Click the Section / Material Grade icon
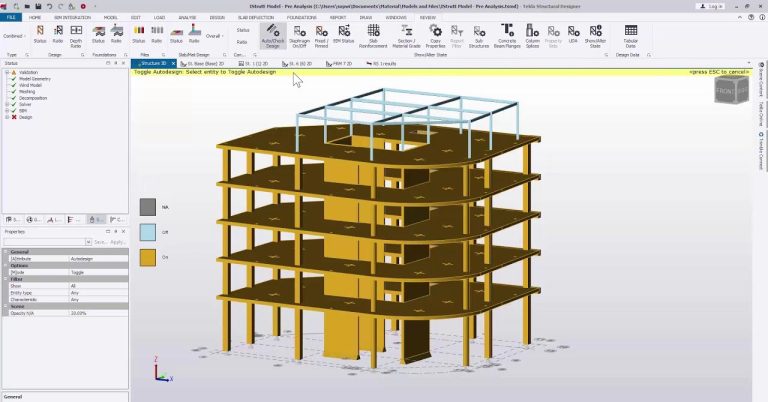Screen dimensions: 768x402 click(x=407, y=36)
